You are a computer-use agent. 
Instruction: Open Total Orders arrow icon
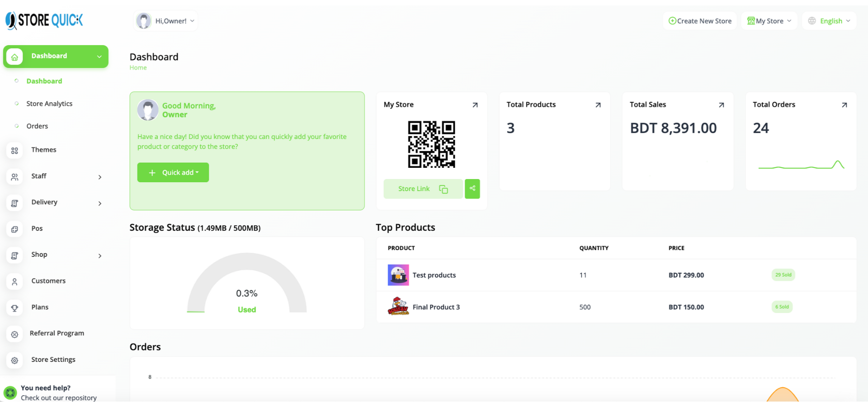coord(844,105)
